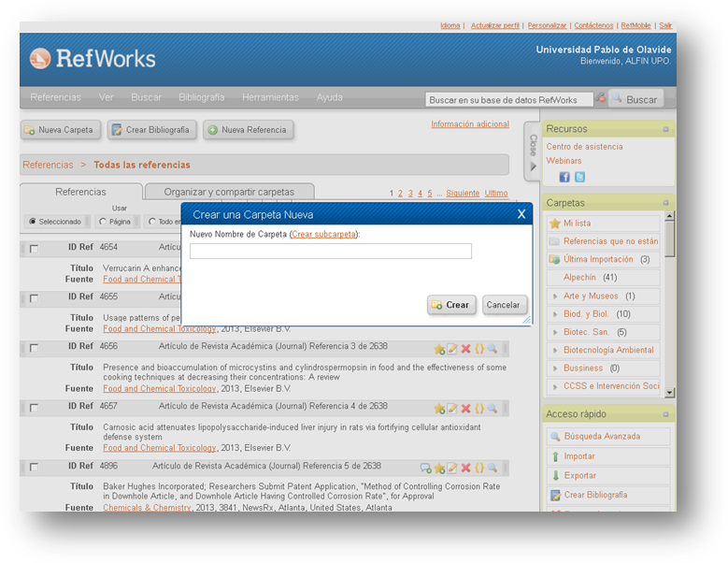The image size is (728, 563).
Task: Check the box for reference 4656
Action: 34,348
